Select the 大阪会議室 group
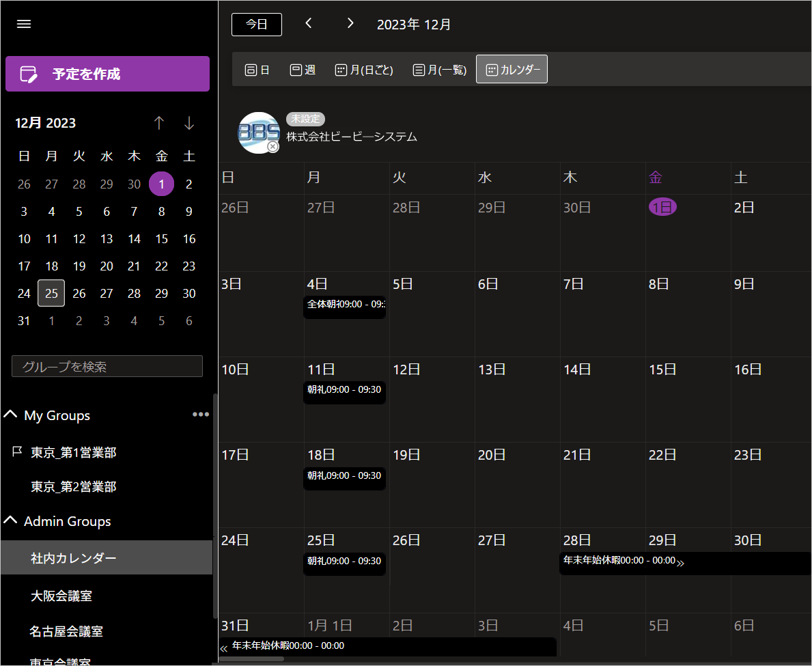Screen dimensions: 812x666 [x=61, y=596]
